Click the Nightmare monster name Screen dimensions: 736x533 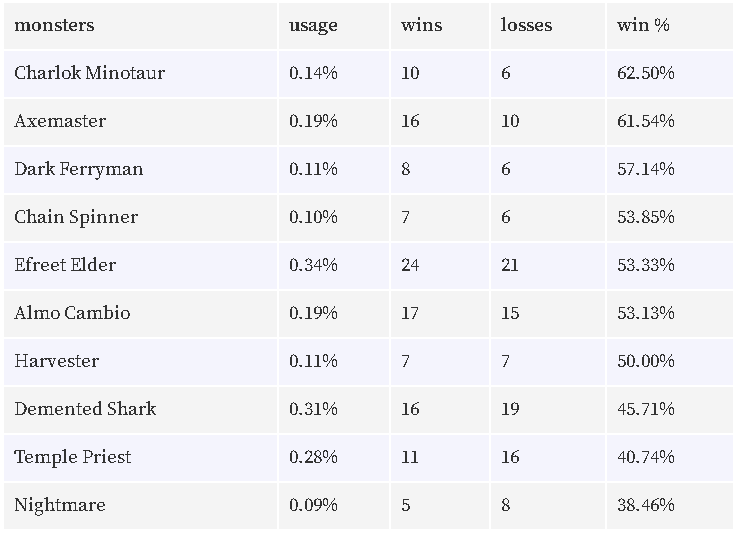pyautogui.click(x=60, y=505)
